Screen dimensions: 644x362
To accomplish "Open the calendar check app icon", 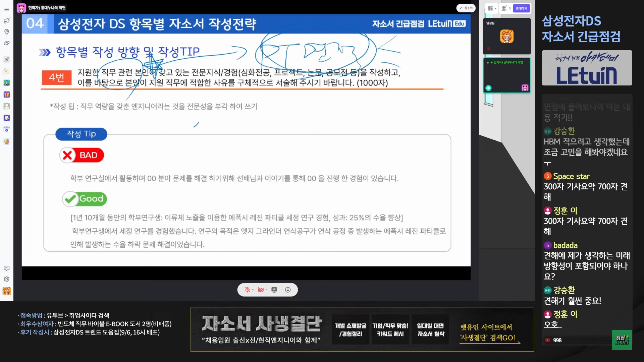I will pos(7,129).
